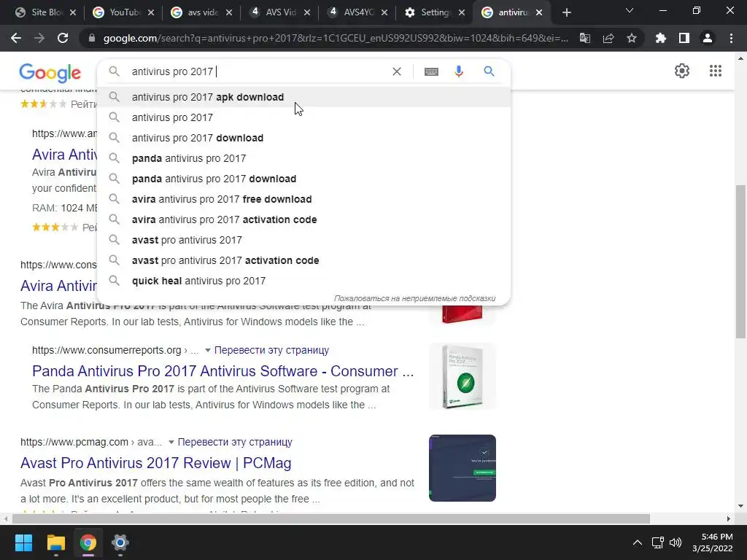Select suggestion panda antivirus pro 2017
The width and height of the screenshot is (747, 560).
pos(304,158)
